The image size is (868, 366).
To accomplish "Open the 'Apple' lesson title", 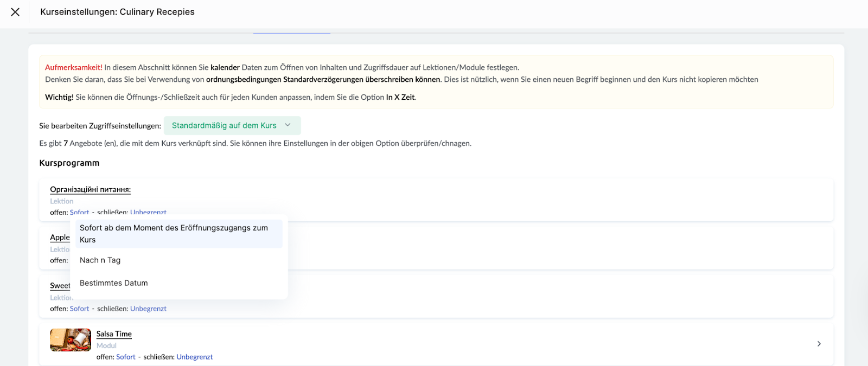I will 60,237.
